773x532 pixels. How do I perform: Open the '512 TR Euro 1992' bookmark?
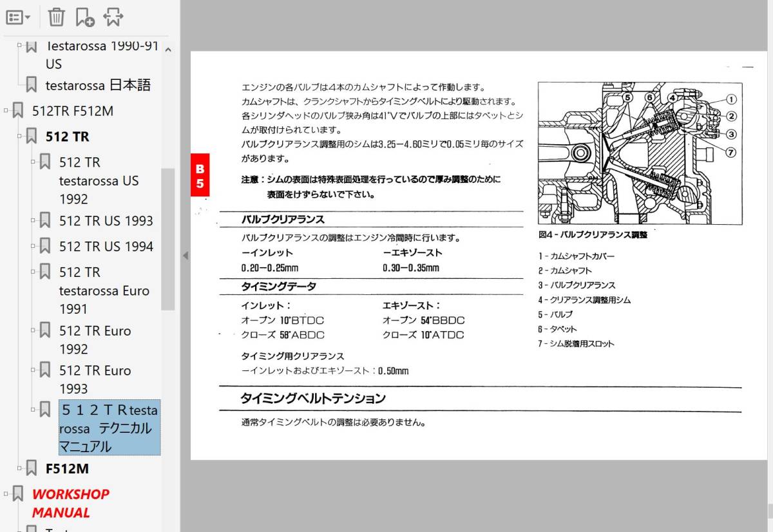coord(95,340)
